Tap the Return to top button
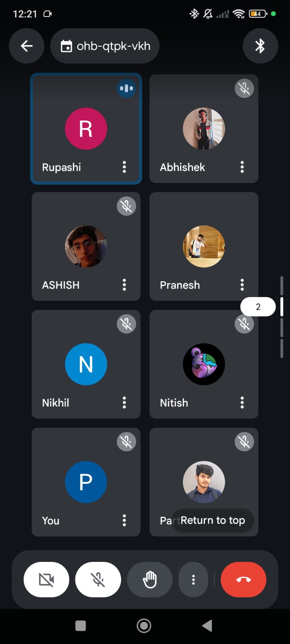This screenshot has height=644, width=290. tap(213, 520)
